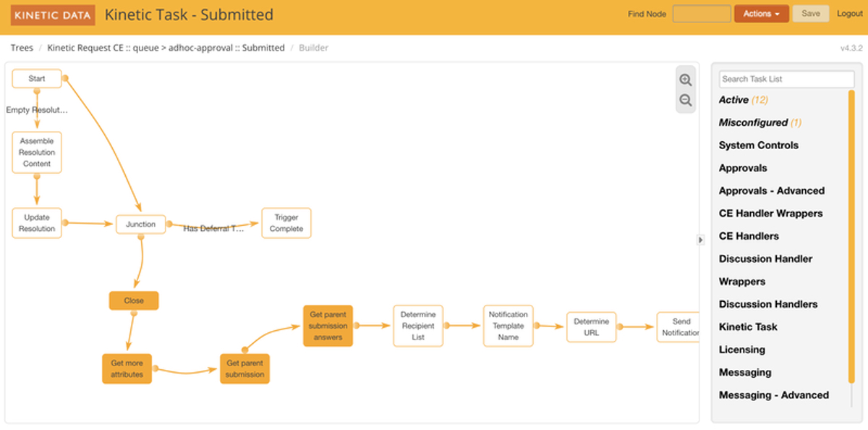Expand the Active (12) category
Screen dimensions: 868x430
(744, 100)
